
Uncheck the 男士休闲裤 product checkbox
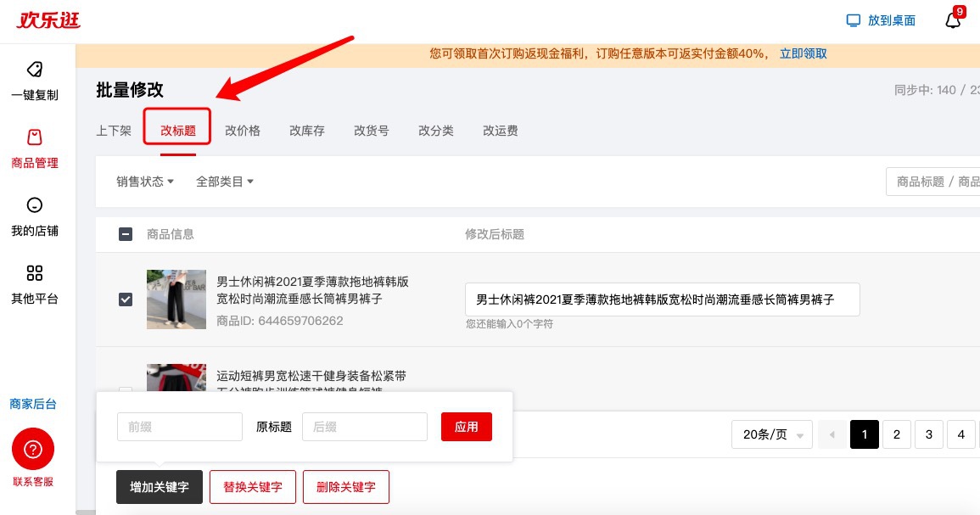[x=125, y=299]
